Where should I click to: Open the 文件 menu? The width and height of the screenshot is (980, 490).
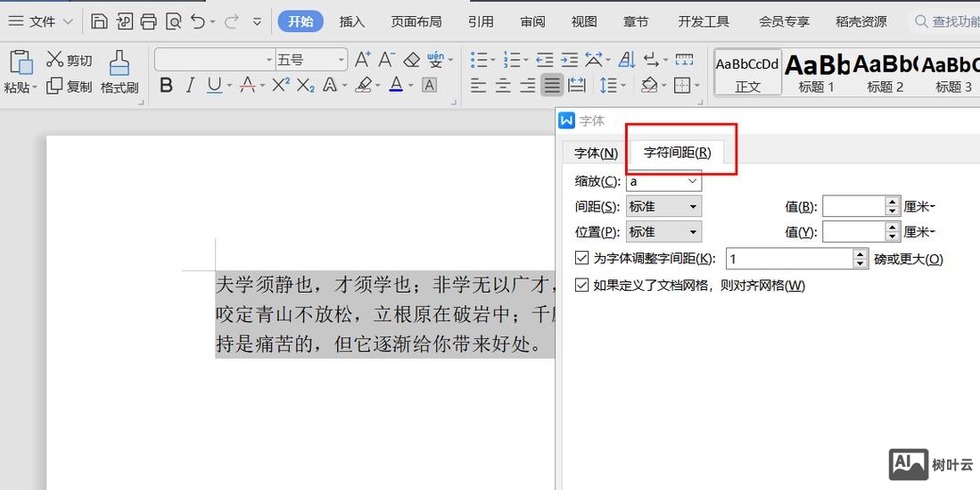coord(41,21)
